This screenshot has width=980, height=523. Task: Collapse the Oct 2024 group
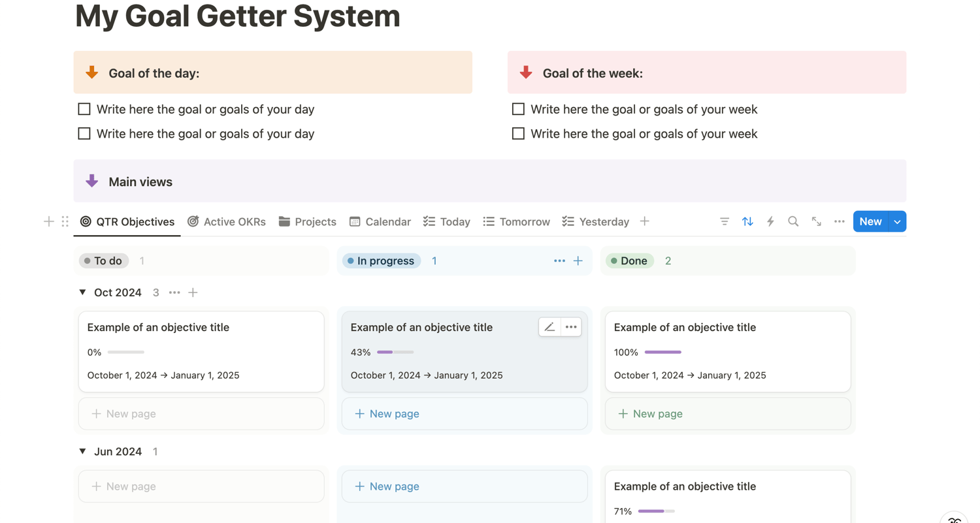(82, 293)
